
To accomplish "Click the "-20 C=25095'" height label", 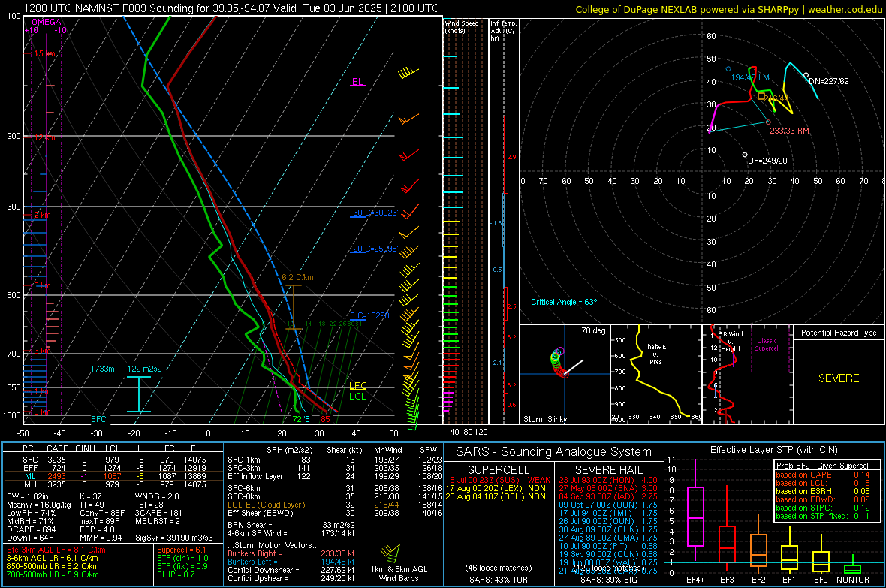I will [x=374, y=249].
